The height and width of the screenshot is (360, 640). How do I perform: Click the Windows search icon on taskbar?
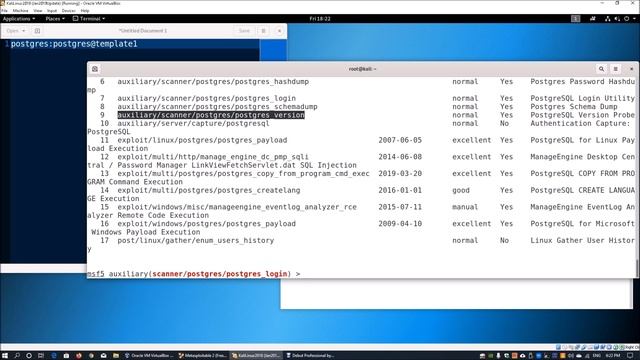click(x=17, y=356)
